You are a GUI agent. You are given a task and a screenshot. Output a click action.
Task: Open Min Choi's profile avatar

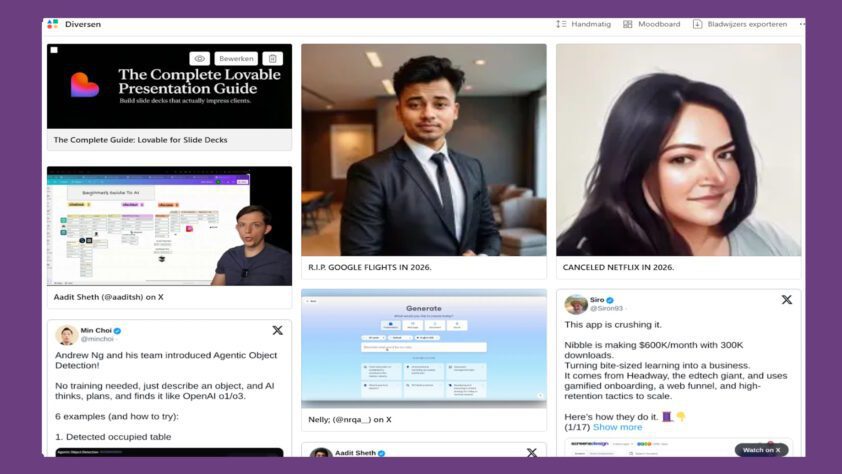67,335
